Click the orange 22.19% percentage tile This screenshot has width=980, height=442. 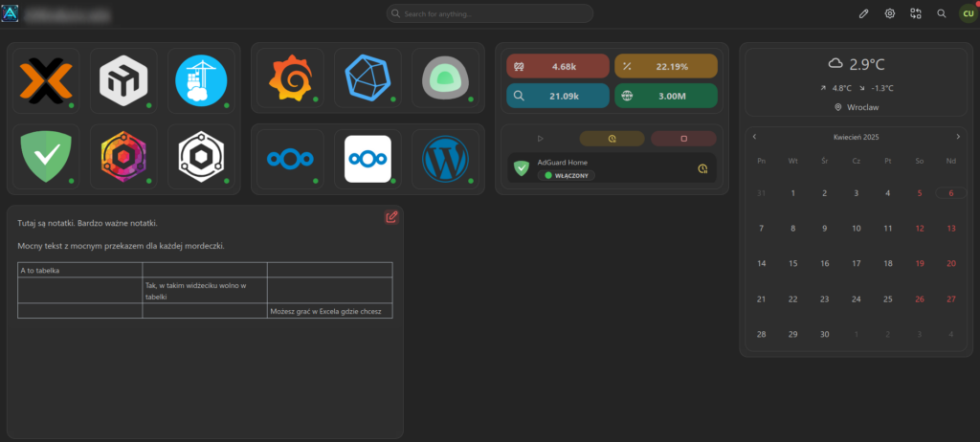pos(666,66)
